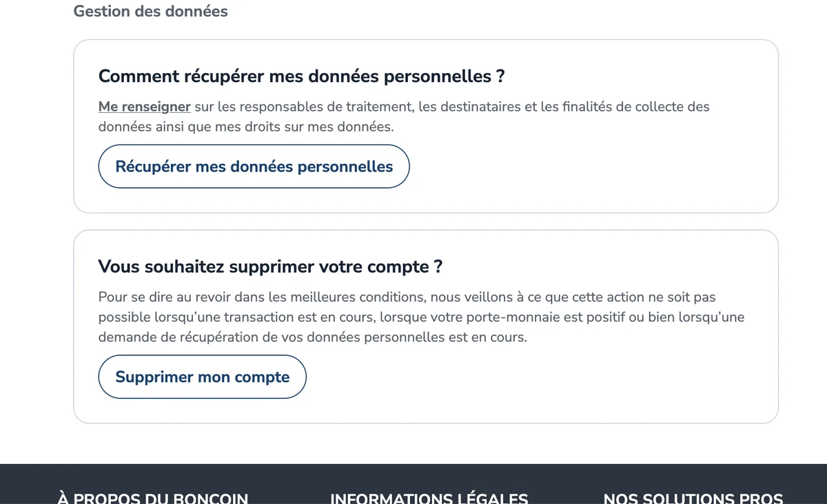This screenshot has height=504, width=827.
Task: Click the "Supprimer mon compte" button
Action: pos(202,377)
